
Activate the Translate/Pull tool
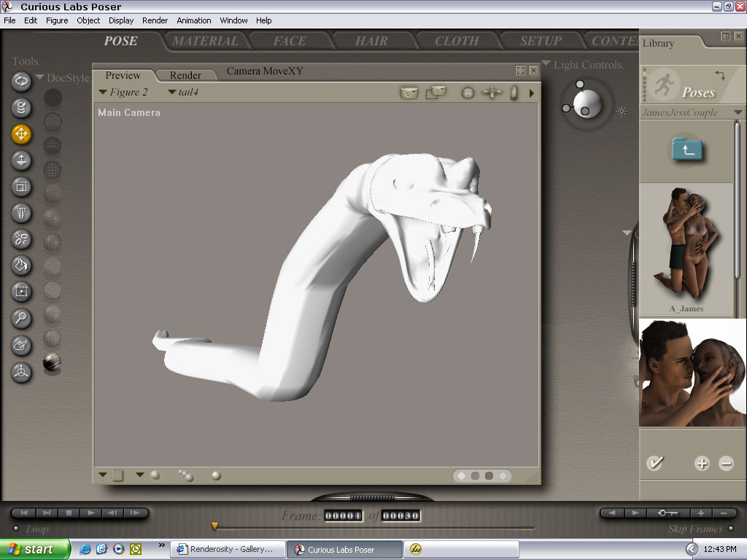pyautogui.click(x=21, y=134)
